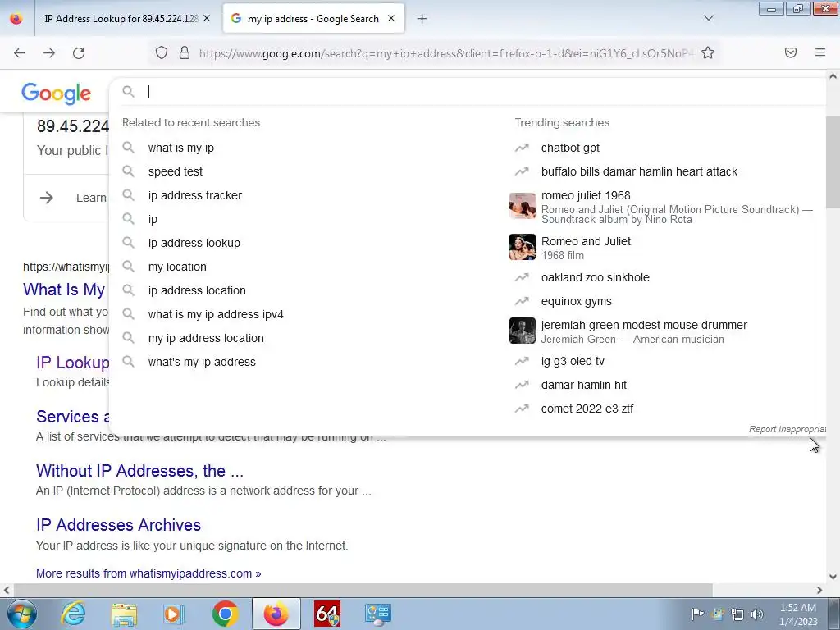The width and height of the screenshot is (840, 630).
Task: Bookmark this page with the star
Action: (708, 52)
